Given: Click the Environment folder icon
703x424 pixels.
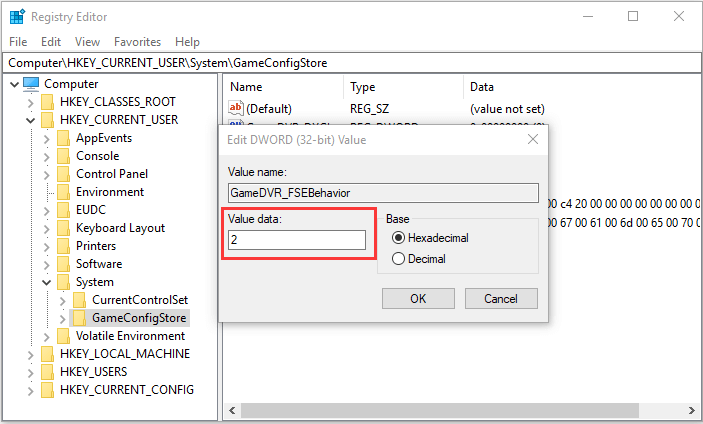Looking at the screenshot, I should coord(64,192).
